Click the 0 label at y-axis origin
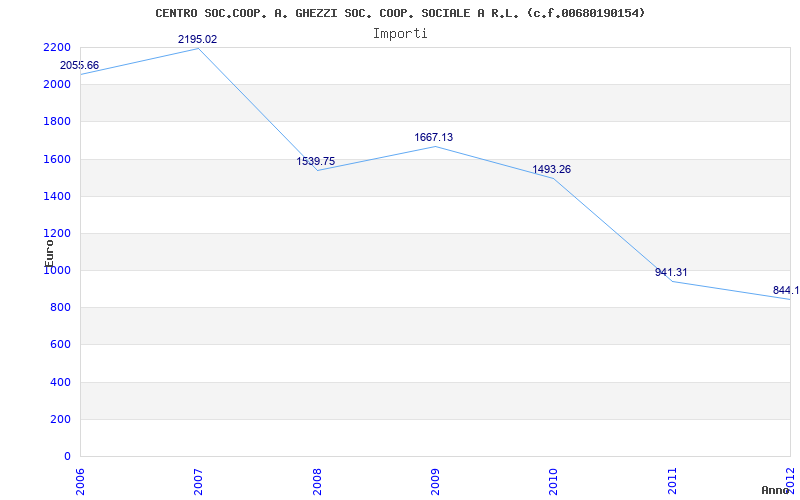Image resolution: width=800 pixels, height=500 pixels. pyautogui.click(x=67, y=456)
